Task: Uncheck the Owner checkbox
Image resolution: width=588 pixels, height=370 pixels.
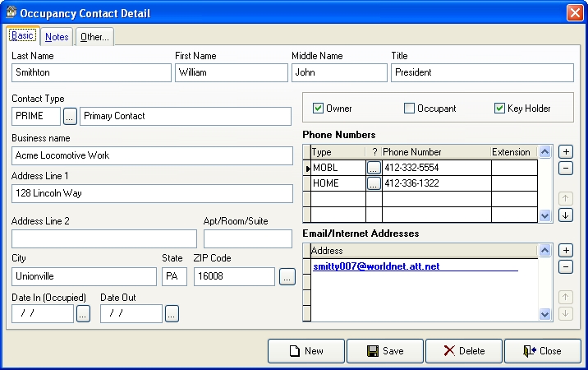Action: pyautogui.click(x=319, y=109)
